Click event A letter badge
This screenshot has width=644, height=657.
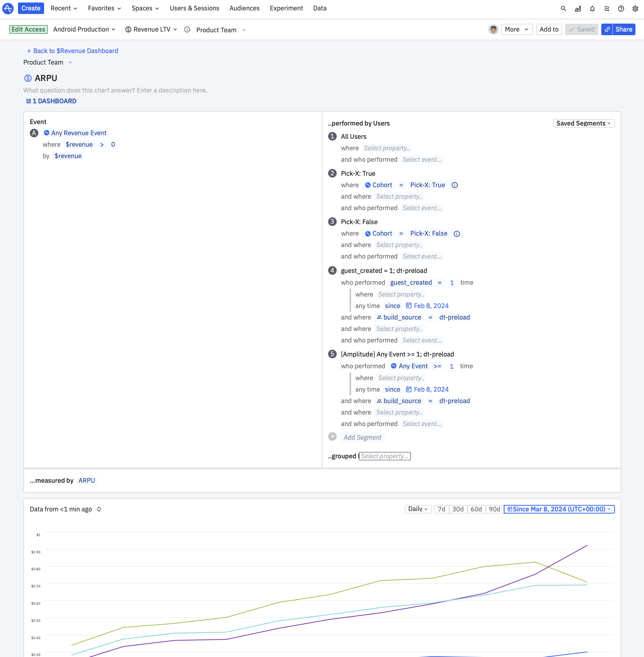(x=34, y=133)
